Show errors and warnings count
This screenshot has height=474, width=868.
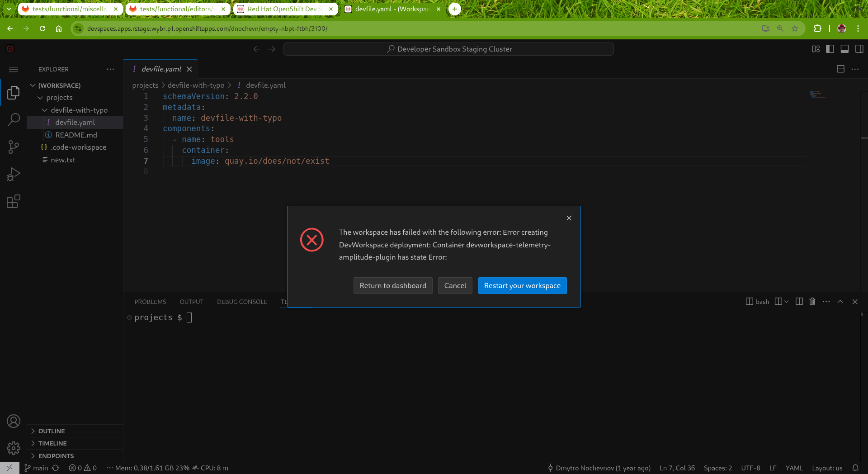pyautogui.click(x=83, y=468)
